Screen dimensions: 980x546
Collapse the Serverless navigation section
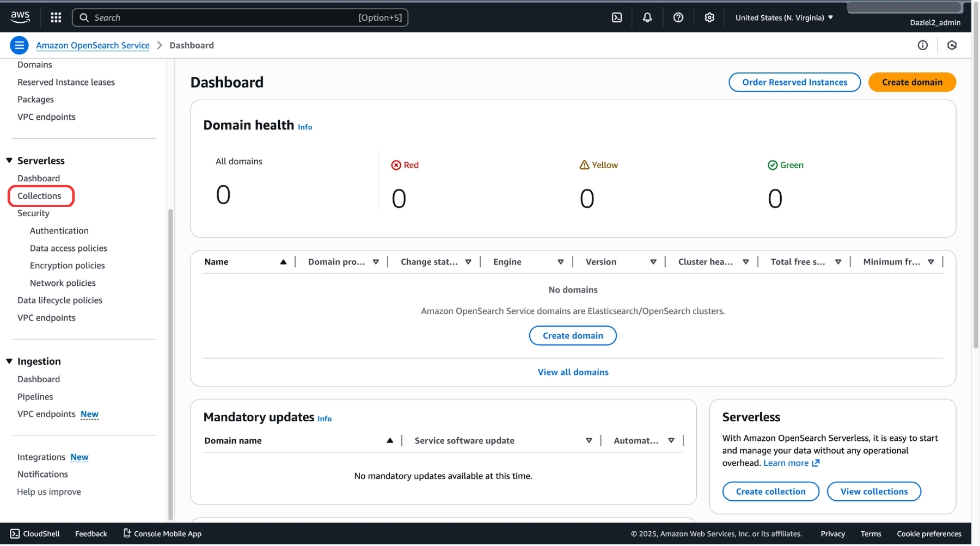pyautogui.click(x=9, y=161)
